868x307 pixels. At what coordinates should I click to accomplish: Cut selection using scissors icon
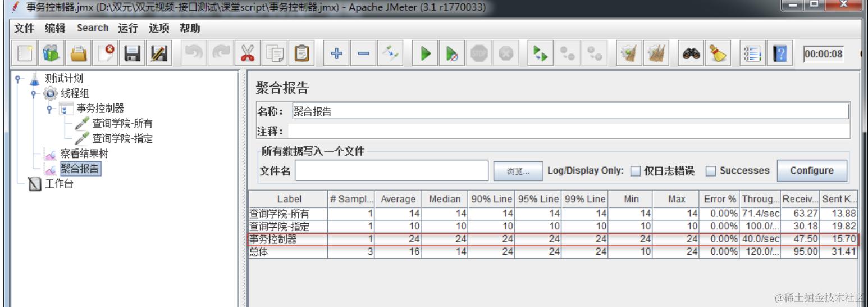(x=248, y=53)
